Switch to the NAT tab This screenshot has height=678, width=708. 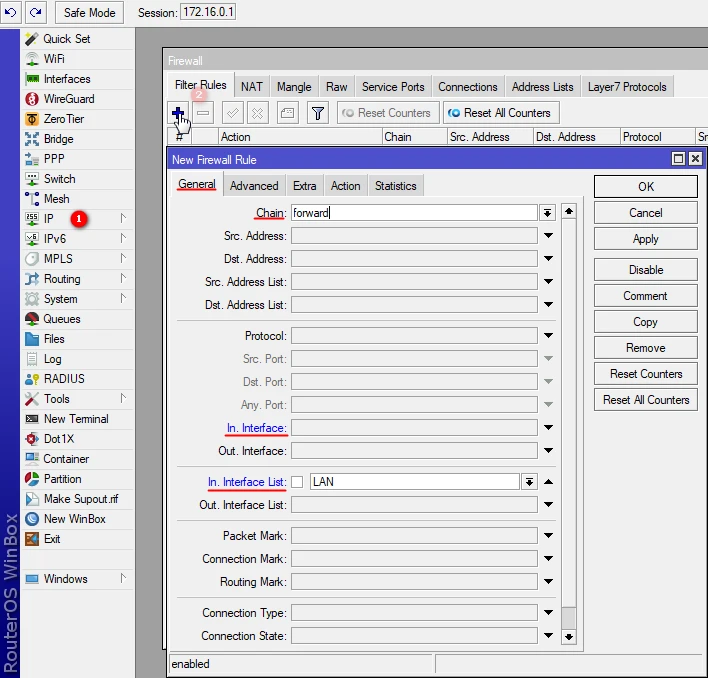pyautogui.click(x=252, y=87)
